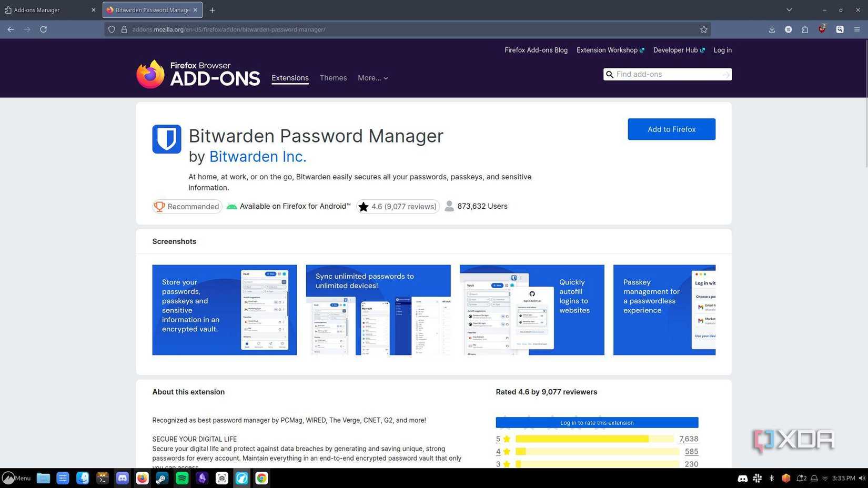
Task: Click the Firefox Add-ons logo
Action: pos(198,74)
